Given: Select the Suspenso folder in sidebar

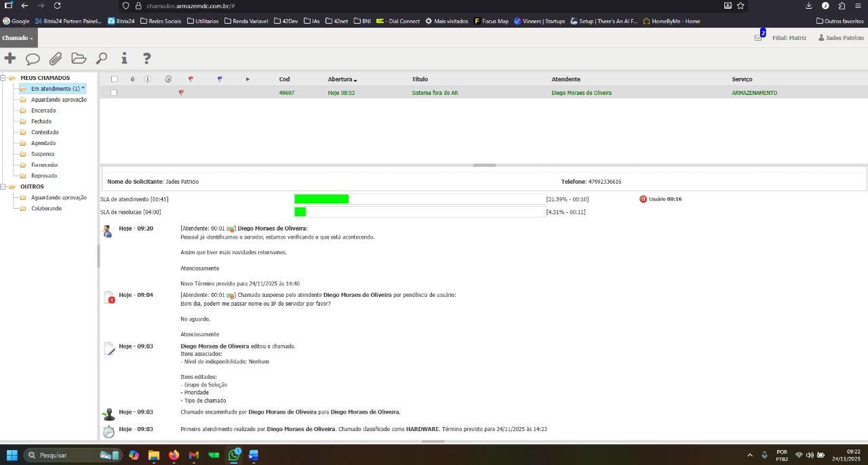Looking at the screenshot, I should pos(43,154).
